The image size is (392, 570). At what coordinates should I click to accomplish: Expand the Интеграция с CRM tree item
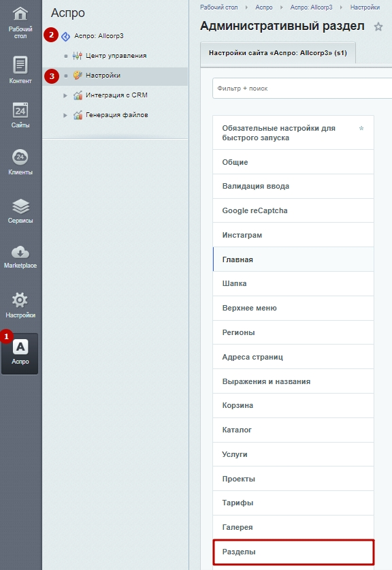(x=65, y=95)
